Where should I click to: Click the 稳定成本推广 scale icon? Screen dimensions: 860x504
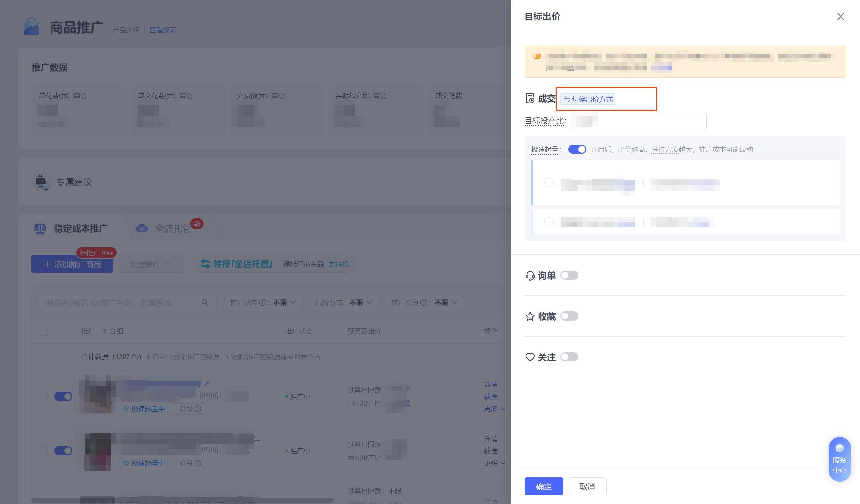(x=40, y=228)
